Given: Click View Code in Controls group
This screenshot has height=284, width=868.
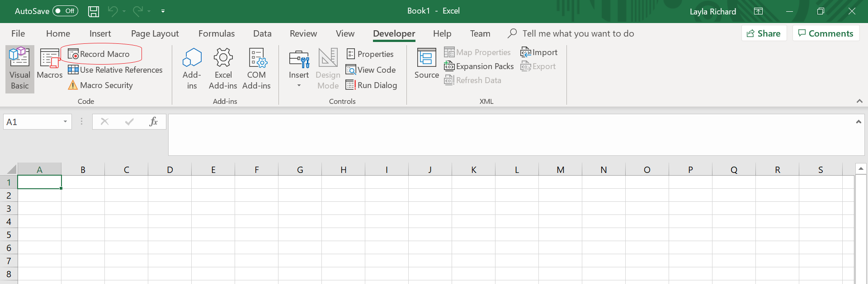Looking at the screenshot, I should tap(371, 70).
